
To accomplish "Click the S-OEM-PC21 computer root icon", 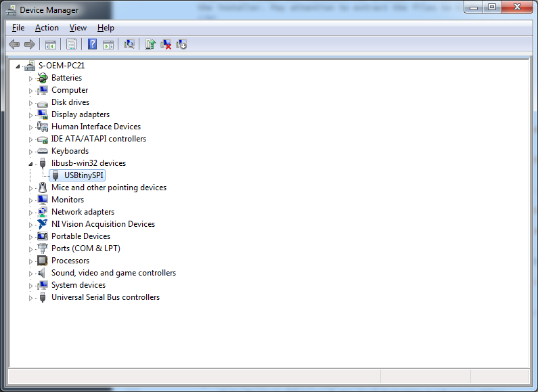I will 30,66.
